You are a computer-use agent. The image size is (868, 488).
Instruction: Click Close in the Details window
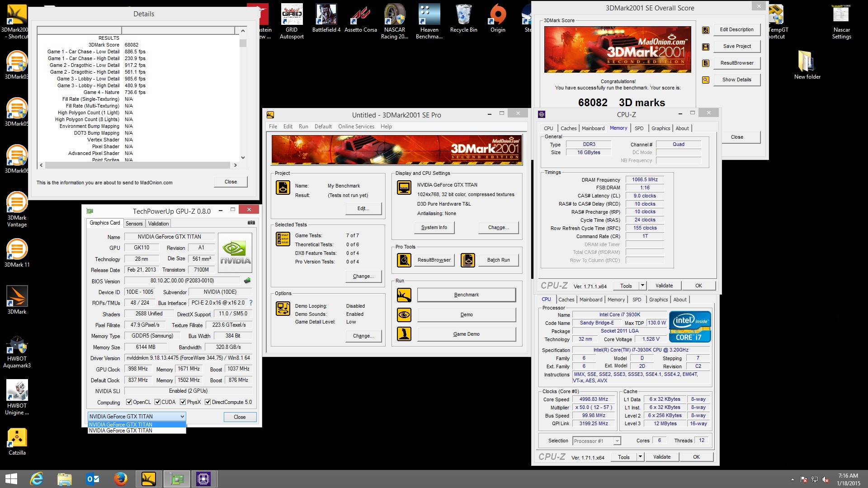pyautogui.click(x=231, y=182)
